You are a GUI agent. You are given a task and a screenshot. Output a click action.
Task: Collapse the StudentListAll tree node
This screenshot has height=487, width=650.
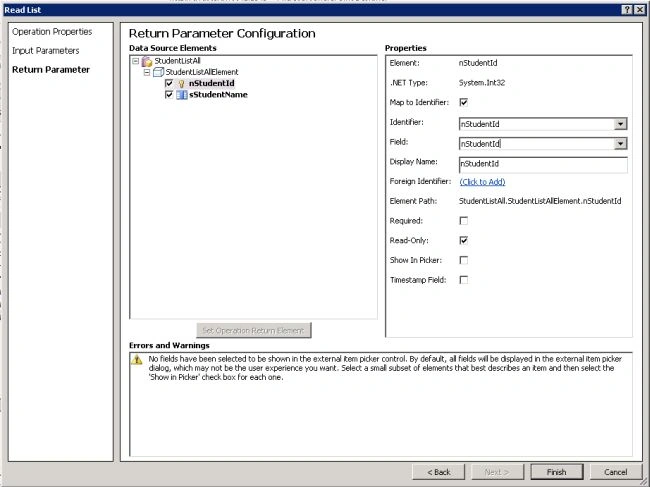tap(136, 61)
